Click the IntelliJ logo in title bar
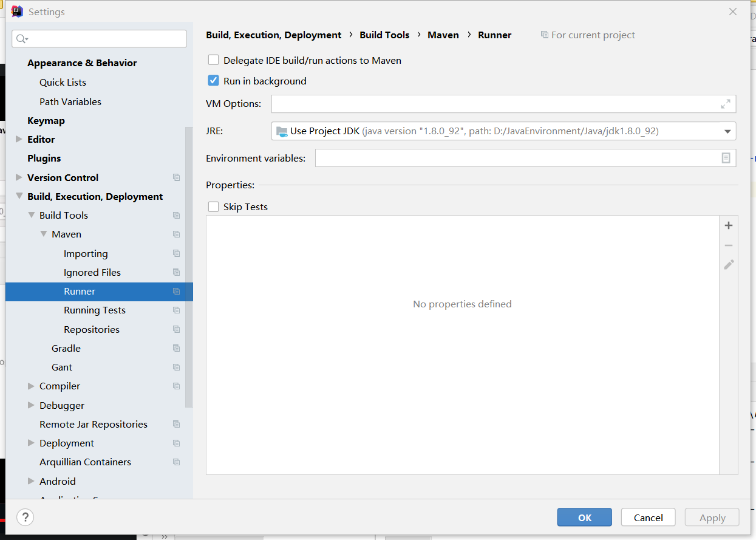The width and height of the screenshot is (756, 540). click(17, 12)
